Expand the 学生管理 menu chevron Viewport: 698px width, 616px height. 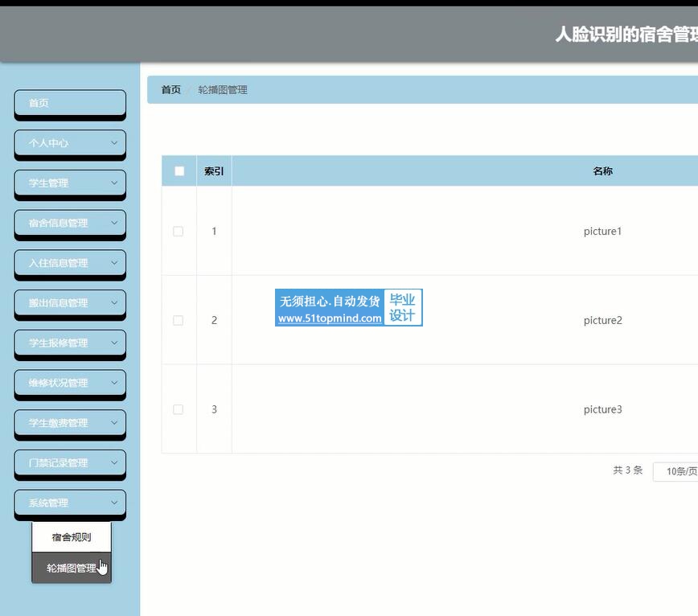(x=114, y=183)
